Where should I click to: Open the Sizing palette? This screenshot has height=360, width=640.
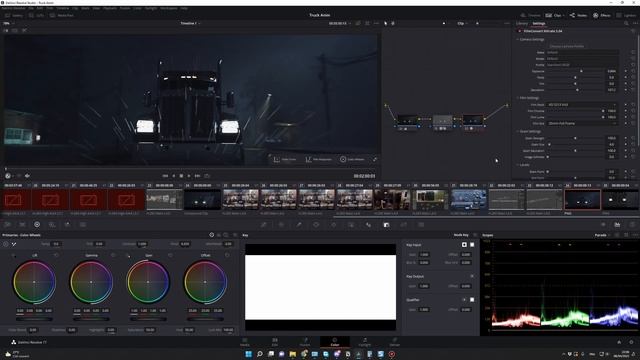404,224
